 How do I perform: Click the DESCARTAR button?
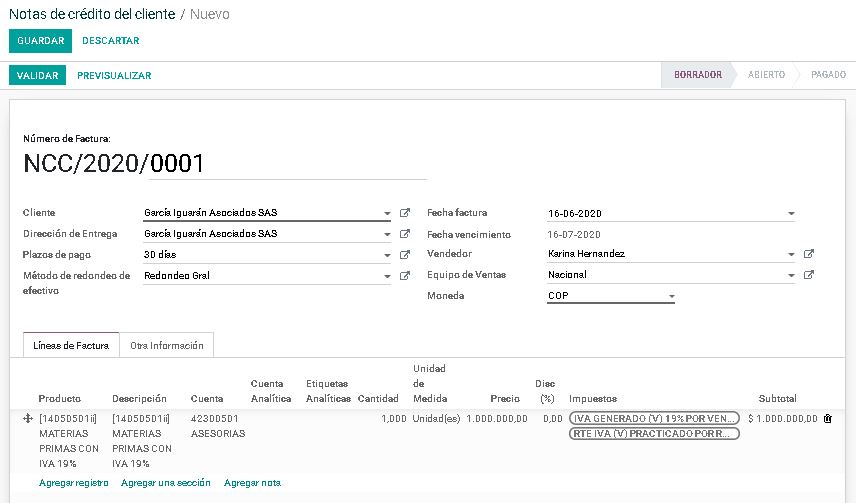click(111, 41)
